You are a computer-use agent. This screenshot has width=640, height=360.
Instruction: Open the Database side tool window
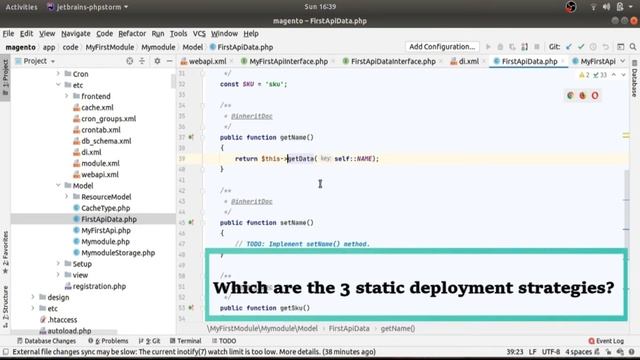[634, 79]
